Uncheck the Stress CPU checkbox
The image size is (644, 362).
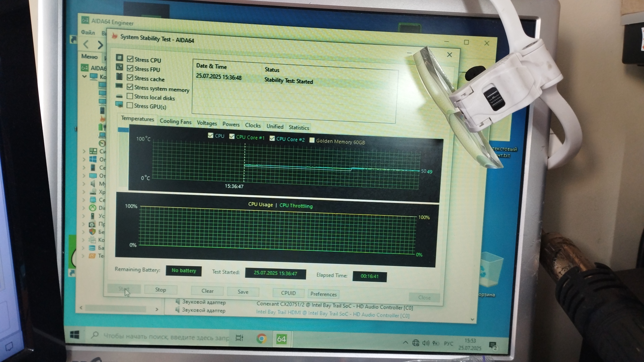point(130,59)
